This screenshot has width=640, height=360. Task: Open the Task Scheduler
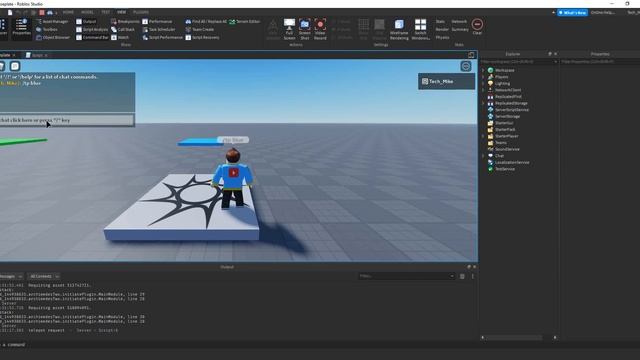click(x=159, y=29)
